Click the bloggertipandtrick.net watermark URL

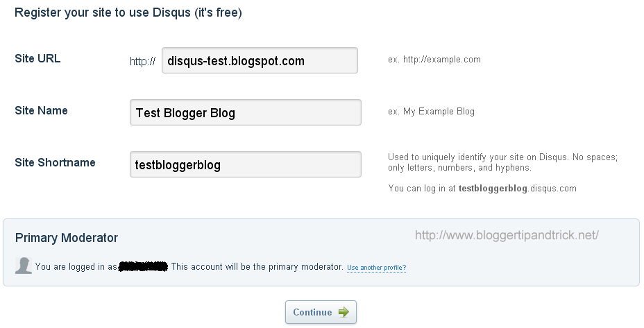click(507, 235)
